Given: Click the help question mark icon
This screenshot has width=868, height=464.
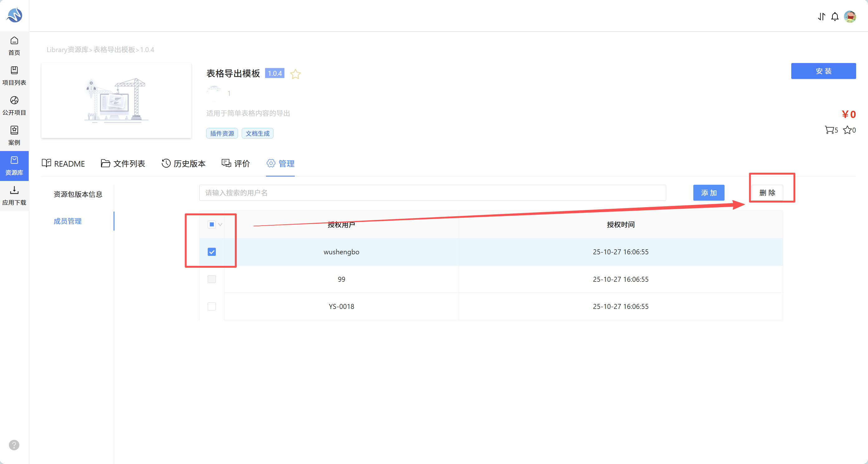Looking at the screenshot, I should 14,445.
